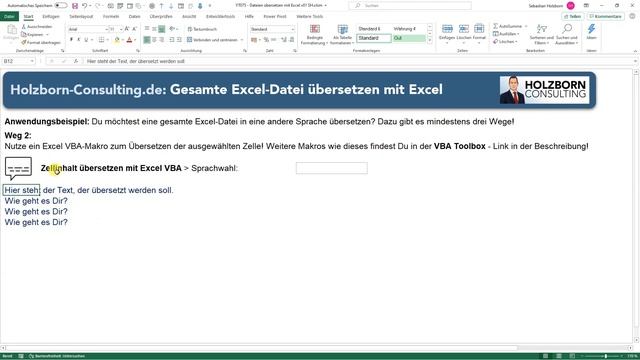Click Ausschneiden in the clipboard group
This screenshot has width=640, height=360.
[x=37, y=27]
